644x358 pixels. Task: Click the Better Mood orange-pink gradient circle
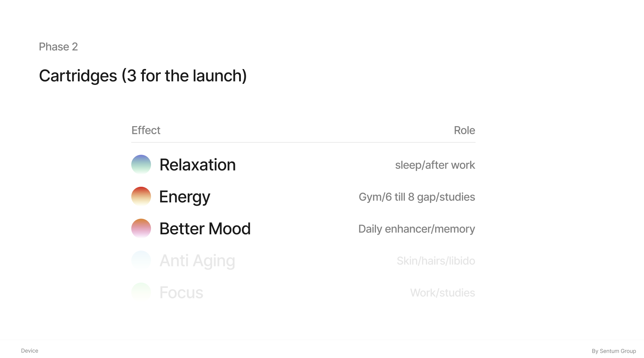coord(141,228)
